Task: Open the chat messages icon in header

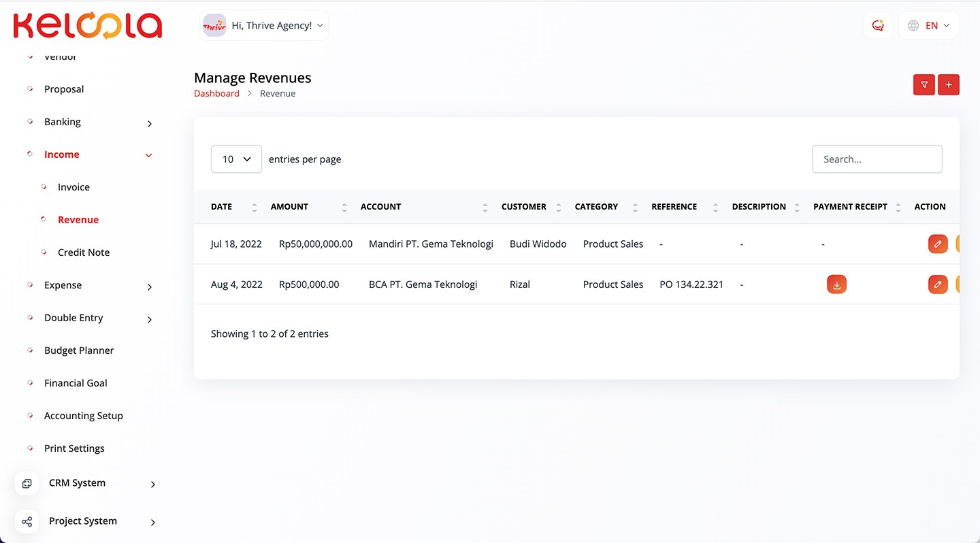Action: (x=877, y=26)
